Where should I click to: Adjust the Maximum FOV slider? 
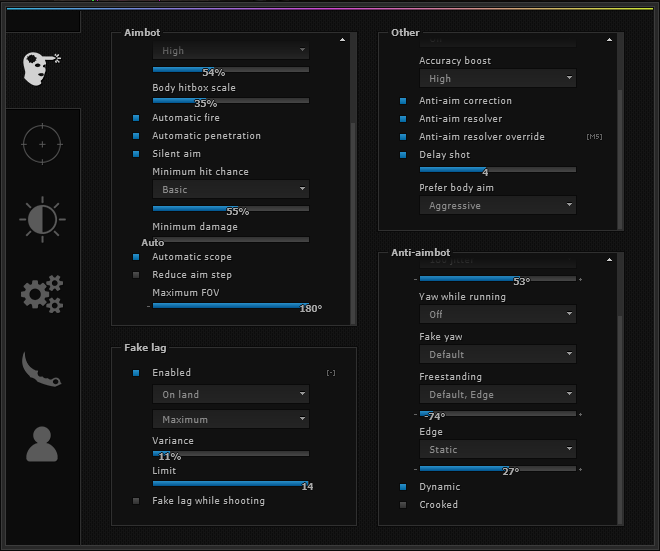(x=230, y=305)
